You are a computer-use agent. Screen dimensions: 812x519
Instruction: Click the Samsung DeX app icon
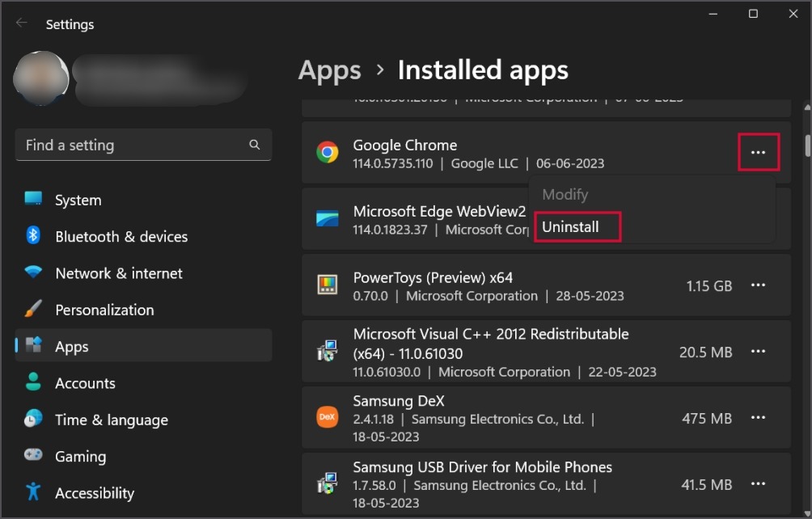pos(328,417)
